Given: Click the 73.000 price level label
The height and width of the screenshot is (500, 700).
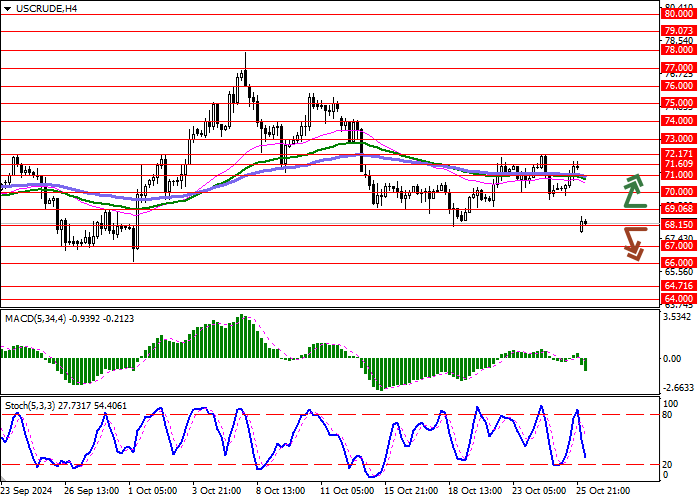Looking at the screenshot, I should click(679, 139).
